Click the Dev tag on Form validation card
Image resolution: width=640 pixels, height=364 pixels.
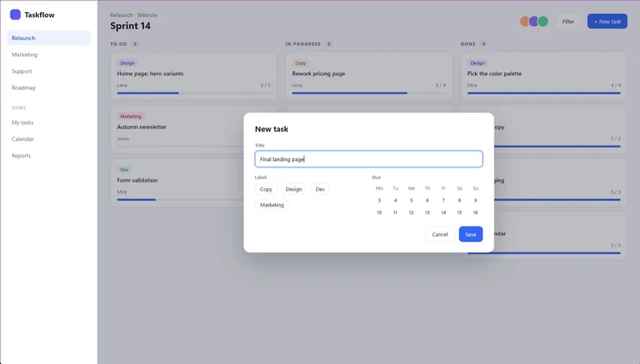pyautogui.click(x=124, y=170)
